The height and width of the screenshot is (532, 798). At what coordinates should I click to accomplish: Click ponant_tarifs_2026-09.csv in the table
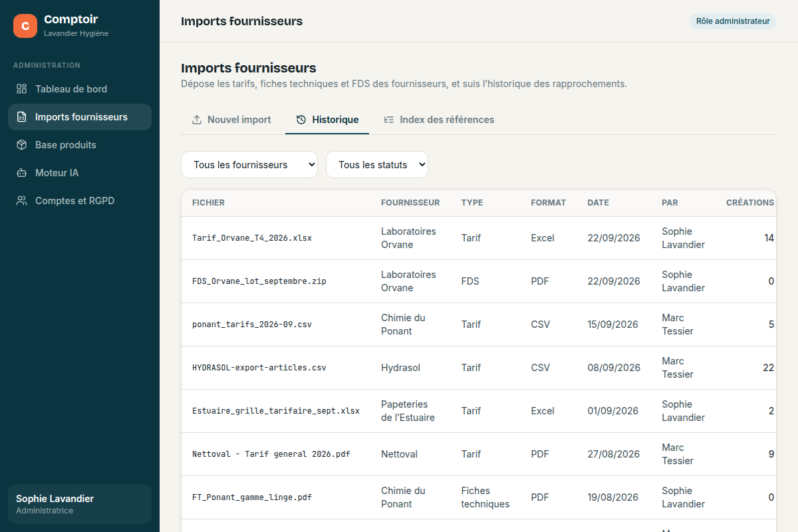pyautogui.click(x=252, y=325)
